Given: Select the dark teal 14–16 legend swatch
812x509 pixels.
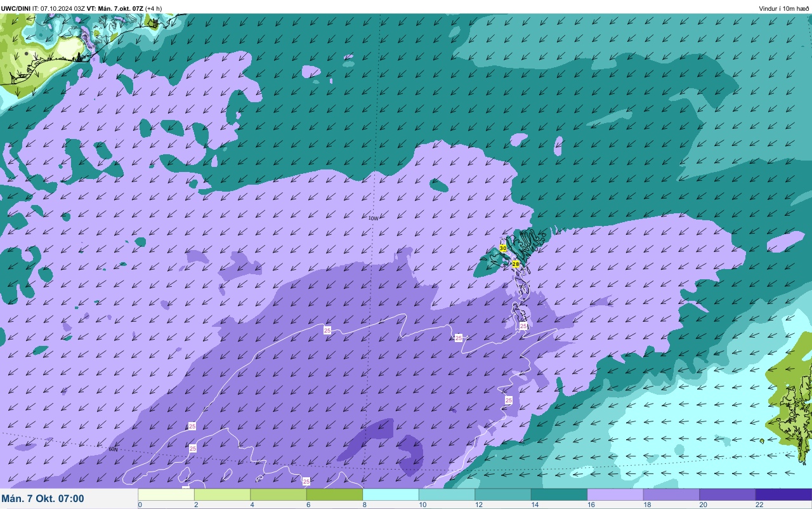Looking at the screenshot, I should pos(559,494).
